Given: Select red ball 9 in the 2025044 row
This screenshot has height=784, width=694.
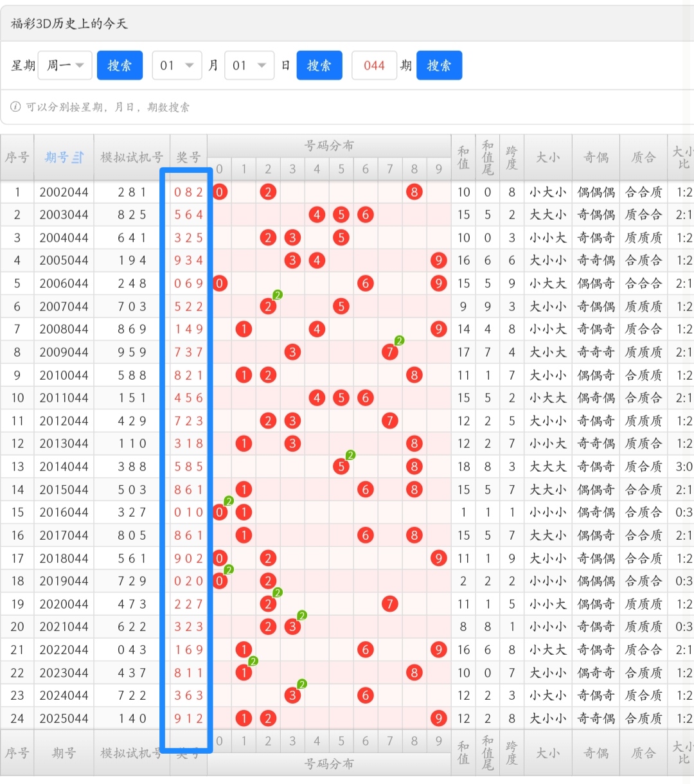Looking at the screenshot, I should tap(438, 718).
